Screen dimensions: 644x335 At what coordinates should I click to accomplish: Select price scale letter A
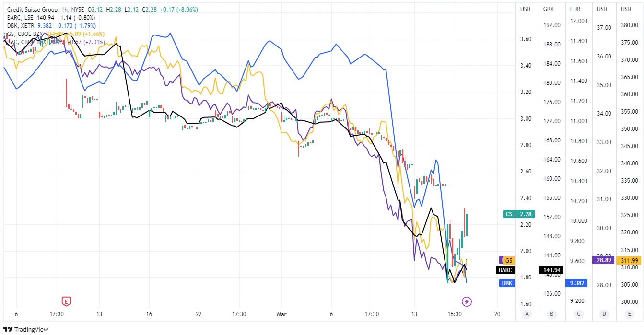point(527,314)
